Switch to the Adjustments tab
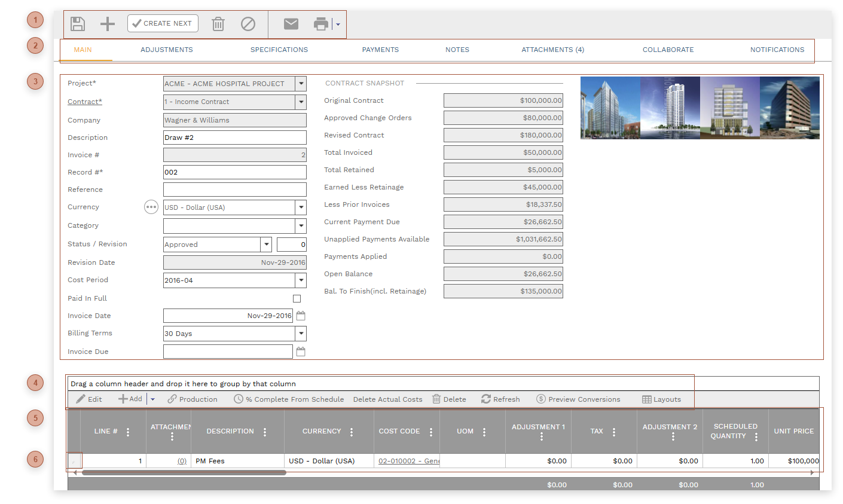The image size is (843, 504). 167,50
